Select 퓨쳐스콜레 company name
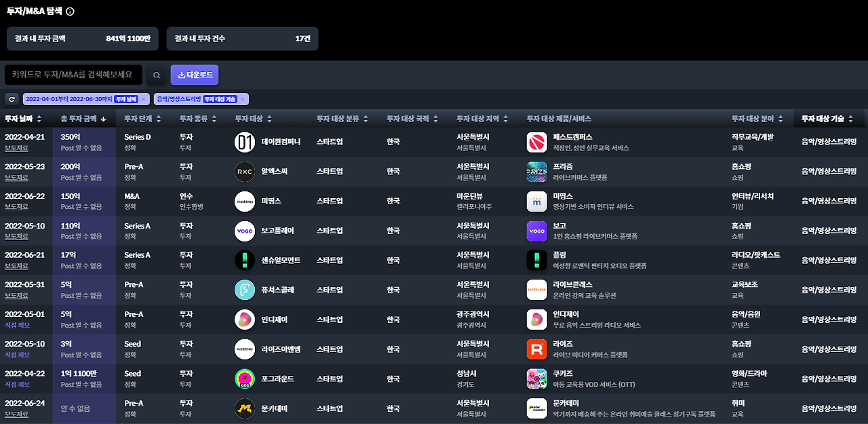Viewport: 868px width, 424px height. click(277, 290)
